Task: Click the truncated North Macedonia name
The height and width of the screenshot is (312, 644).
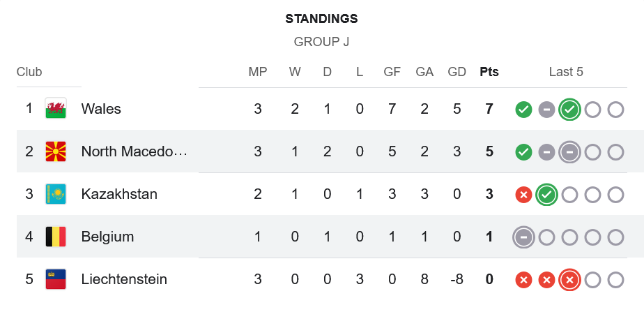Action: (134, 151)
